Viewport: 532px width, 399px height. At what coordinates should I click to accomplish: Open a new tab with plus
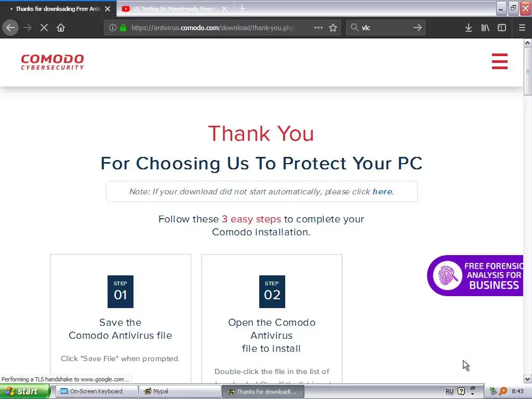pos(242,8)
